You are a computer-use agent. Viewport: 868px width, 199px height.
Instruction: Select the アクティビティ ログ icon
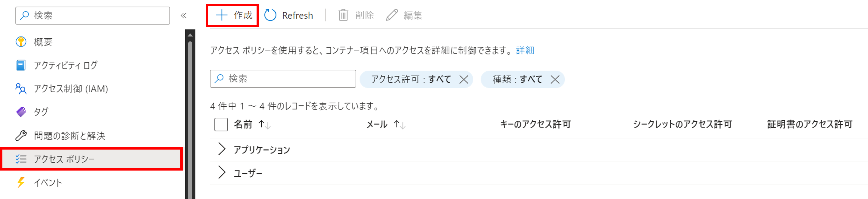pyautogui.click(x=21, y=65)
